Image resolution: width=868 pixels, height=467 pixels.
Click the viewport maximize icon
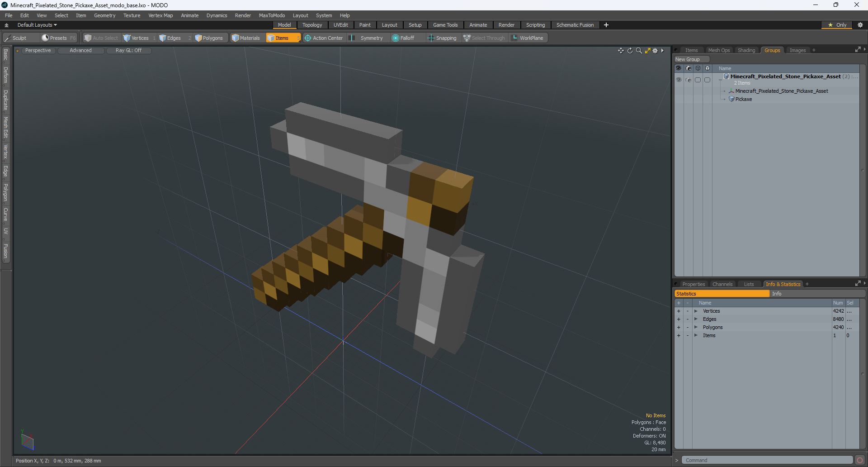pyautogui.click(x=647, y=51)
